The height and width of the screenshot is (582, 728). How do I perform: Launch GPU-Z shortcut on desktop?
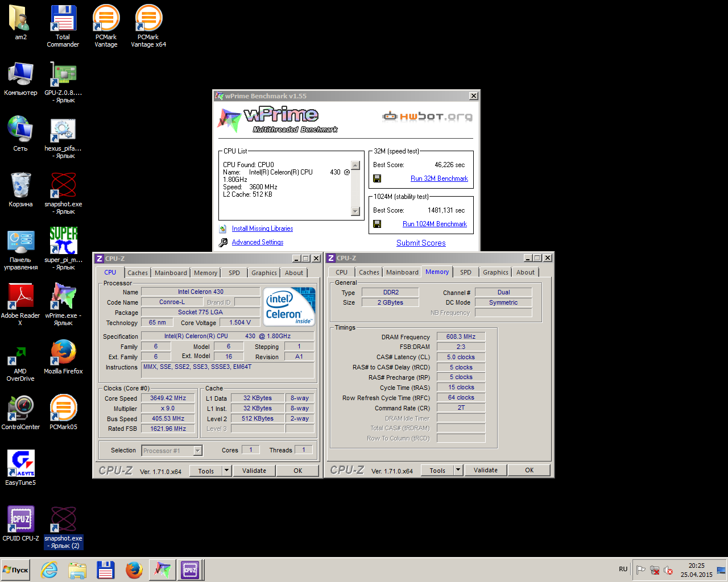(63, 82)
